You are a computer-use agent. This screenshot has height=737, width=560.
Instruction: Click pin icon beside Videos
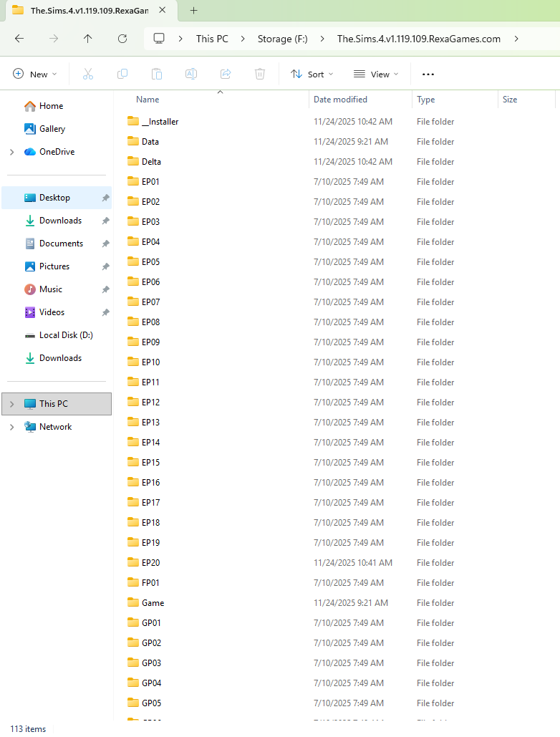point(105,312)
